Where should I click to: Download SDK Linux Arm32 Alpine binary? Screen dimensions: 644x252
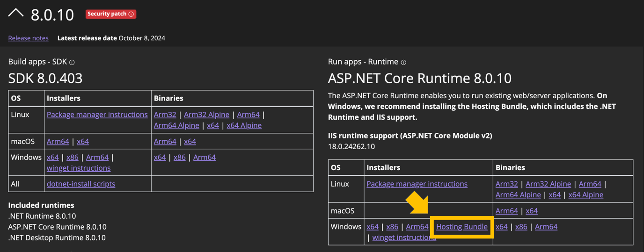[x=206, y=115]
